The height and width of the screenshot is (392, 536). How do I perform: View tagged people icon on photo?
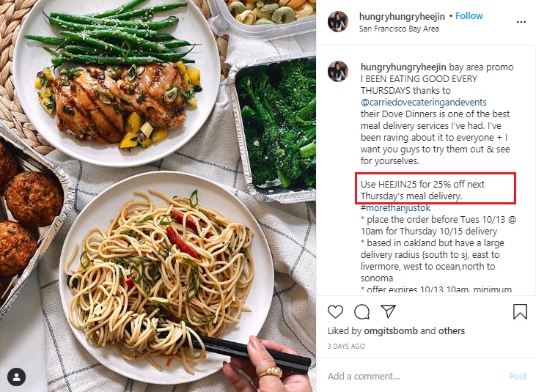(16, 377)
